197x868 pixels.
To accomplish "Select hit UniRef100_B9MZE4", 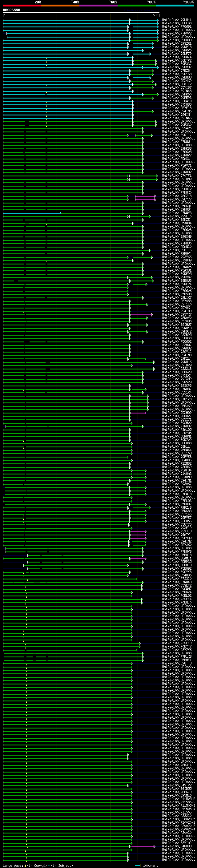I will click(177, 220).
